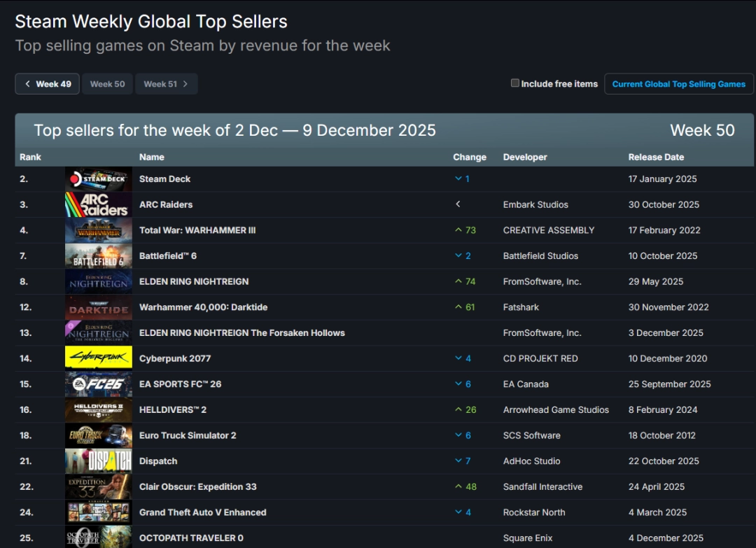Image resolution: width=756 pixels, height=548 pixels.
Task: Open Current Global Top Selling Games
Action: [678, 84]
